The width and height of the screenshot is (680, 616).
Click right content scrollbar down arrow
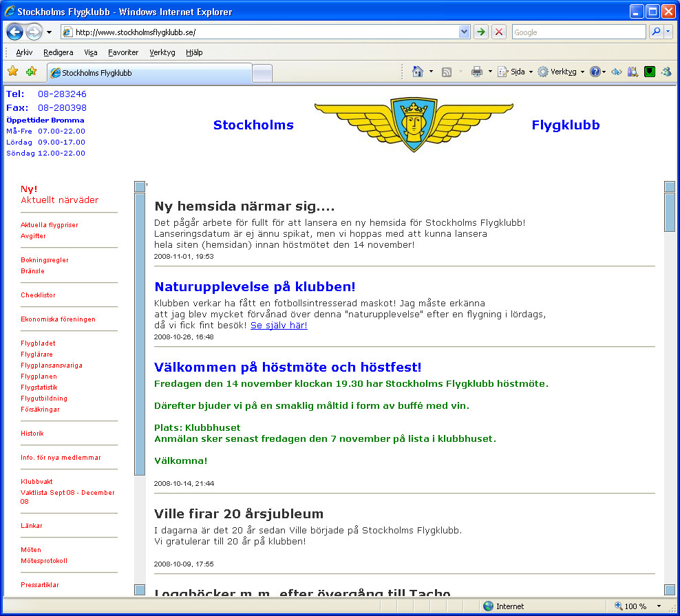point(670,590)
